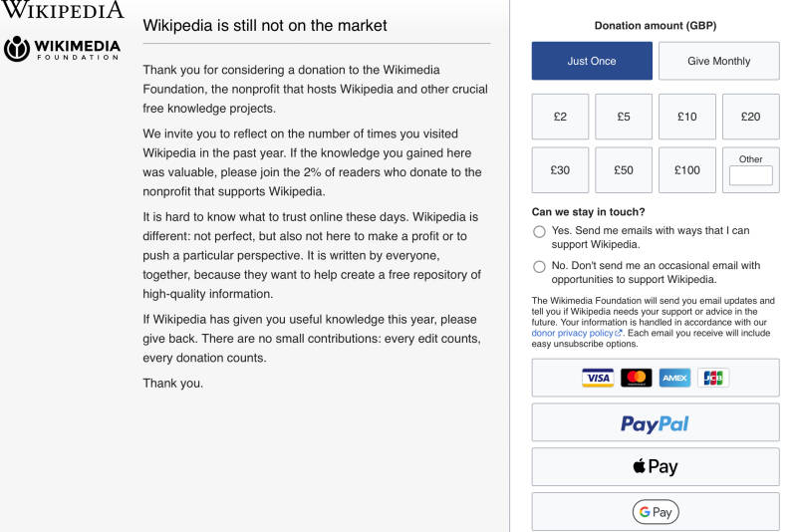This screenshot has height=532, width=797.
Task: Select the £100 donation amount
Action: point(686,170)
